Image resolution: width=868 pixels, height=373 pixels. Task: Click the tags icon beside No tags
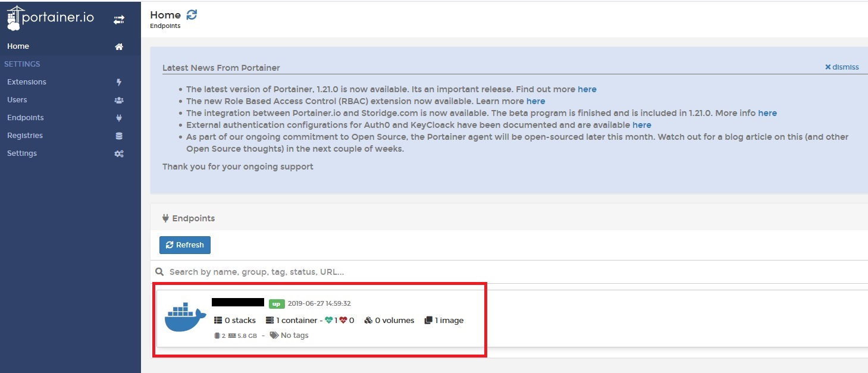click(x=274, y=336)
